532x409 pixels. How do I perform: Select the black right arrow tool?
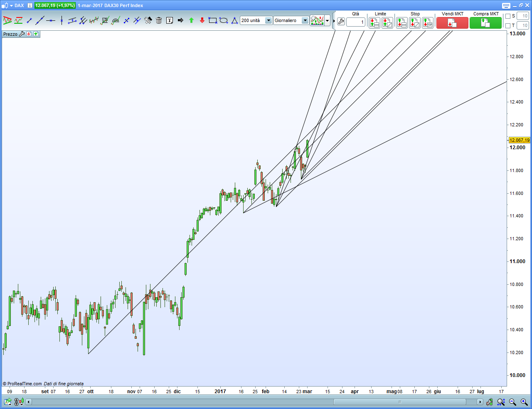tap(180, 20)
